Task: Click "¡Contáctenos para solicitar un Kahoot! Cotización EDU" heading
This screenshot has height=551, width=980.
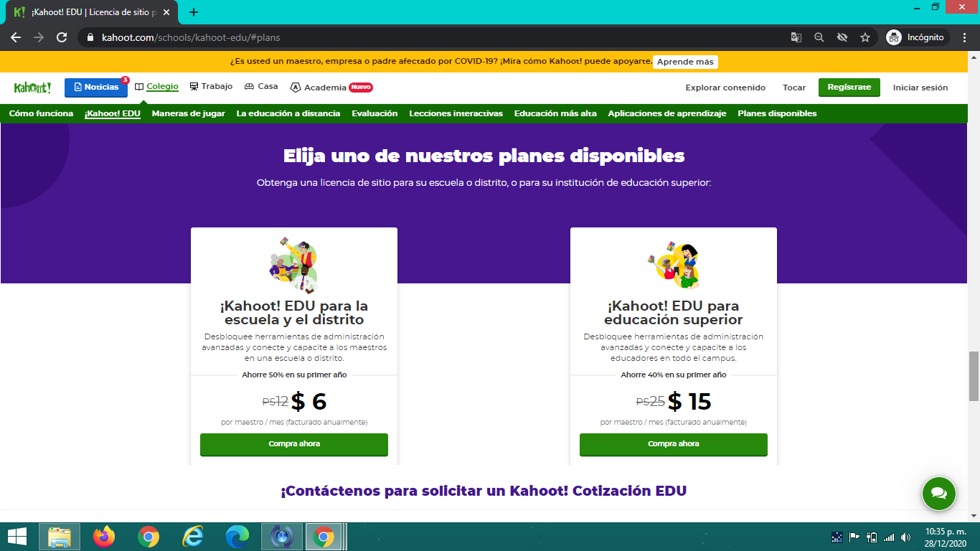Action: 484,491
